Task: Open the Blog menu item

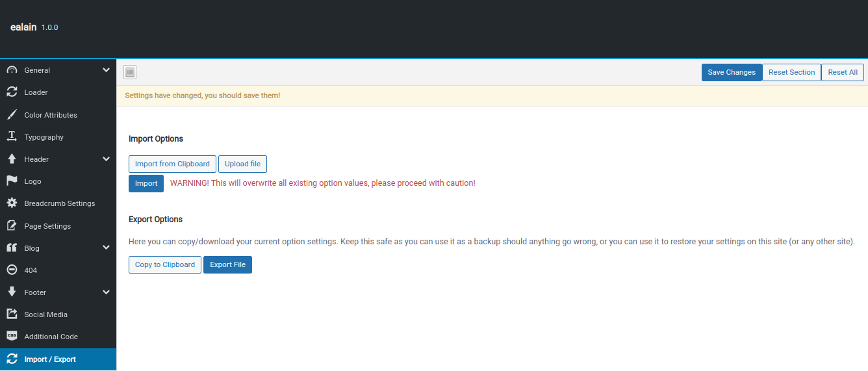Action: 58,248
